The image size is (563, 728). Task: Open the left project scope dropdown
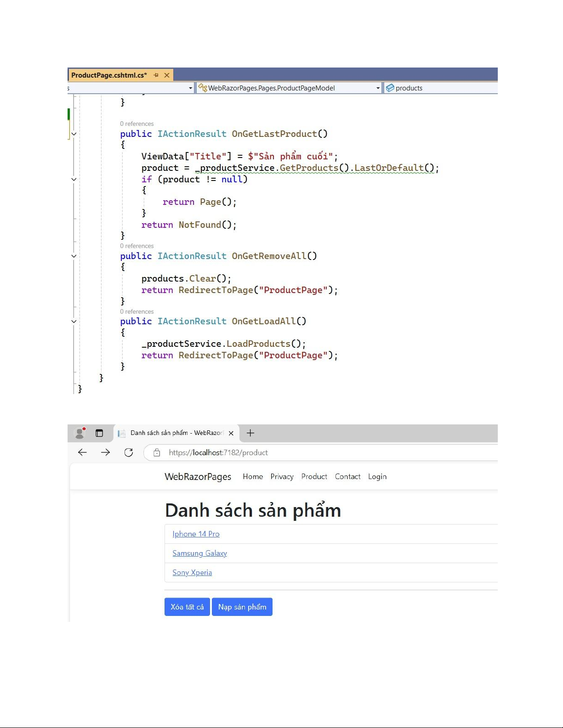[x=190, y=88]
